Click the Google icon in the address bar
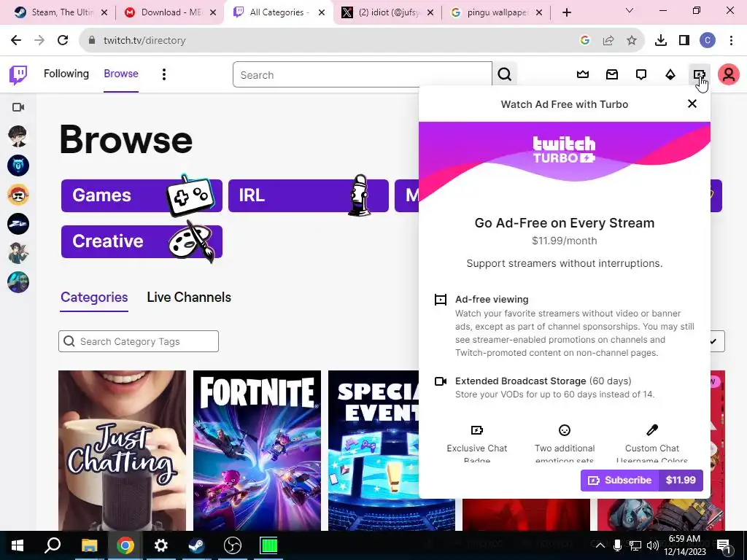This screenshot has width=747, height=560. pyautogui.click(x=584, y=41)
